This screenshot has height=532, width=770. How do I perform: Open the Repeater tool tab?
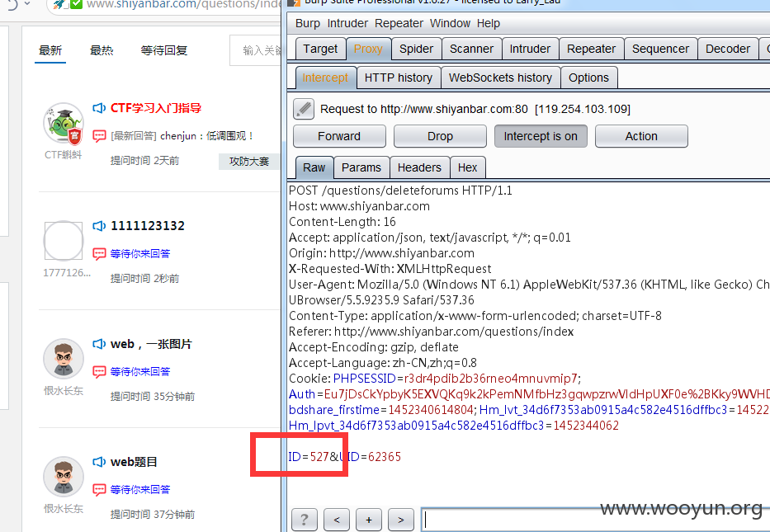click(591, 49)
